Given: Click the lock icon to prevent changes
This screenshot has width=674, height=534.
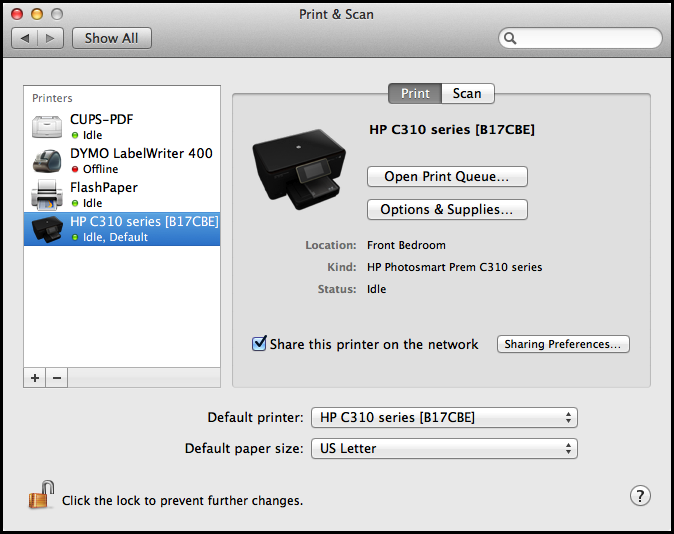Looking at the screenshot, I should point(41,496).
